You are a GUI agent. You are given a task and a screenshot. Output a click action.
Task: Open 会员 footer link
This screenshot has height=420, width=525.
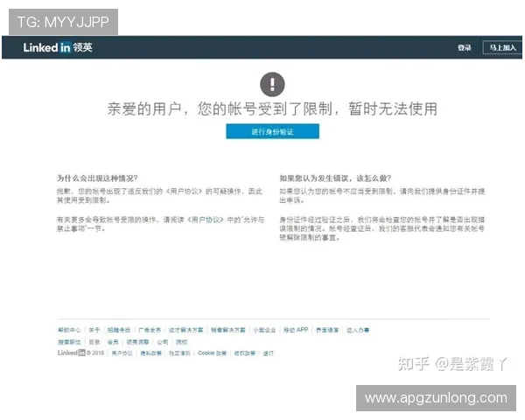pos(113,342)
